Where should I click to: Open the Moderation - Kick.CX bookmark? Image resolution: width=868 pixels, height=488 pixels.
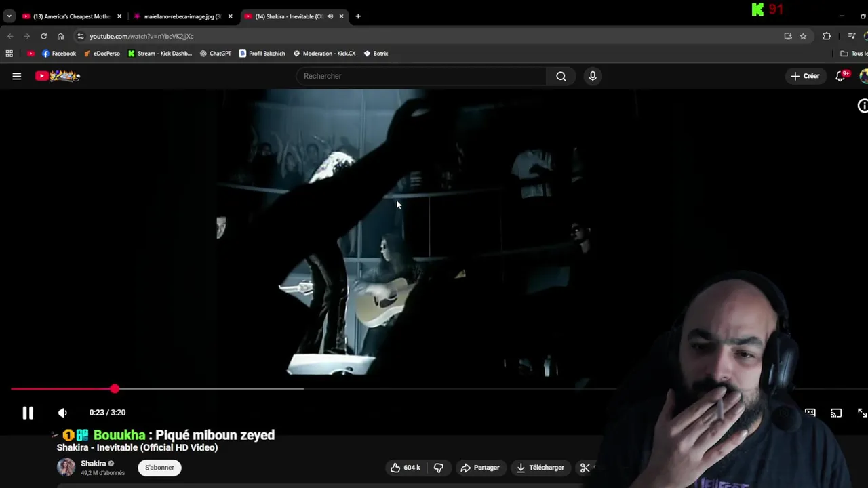point(324,54)
